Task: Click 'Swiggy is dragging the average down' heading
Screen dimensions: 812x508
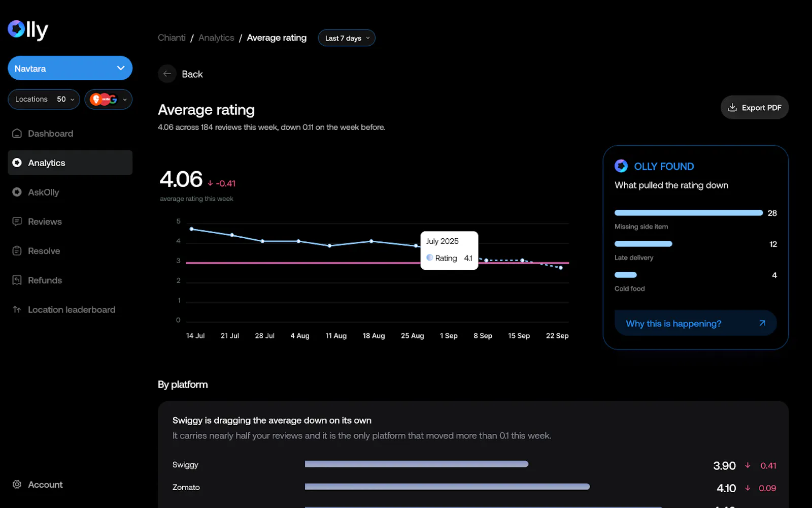Action: [x=272, y=421]
